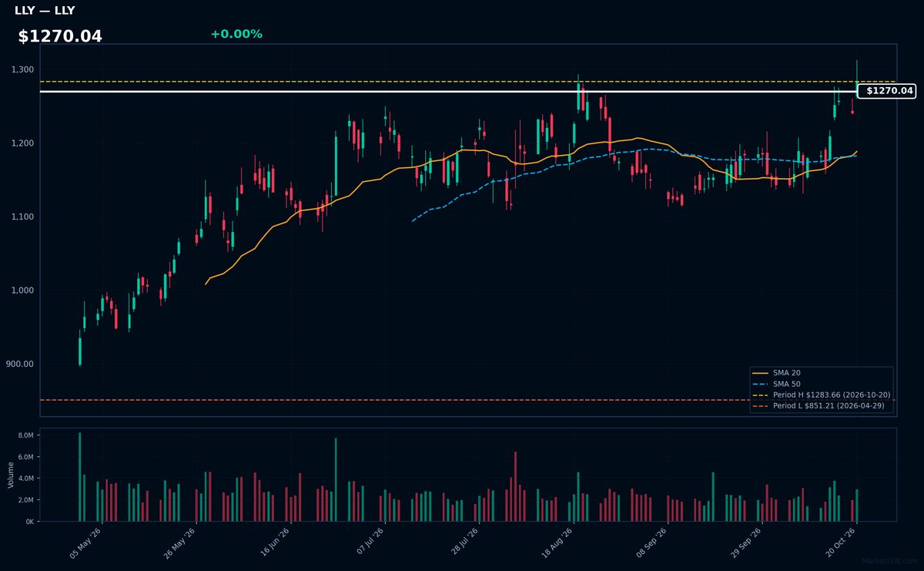This screenshot has width=924, height=571.
Task: Click the 05 May '26 date label
Action: [x=86, y=542]
